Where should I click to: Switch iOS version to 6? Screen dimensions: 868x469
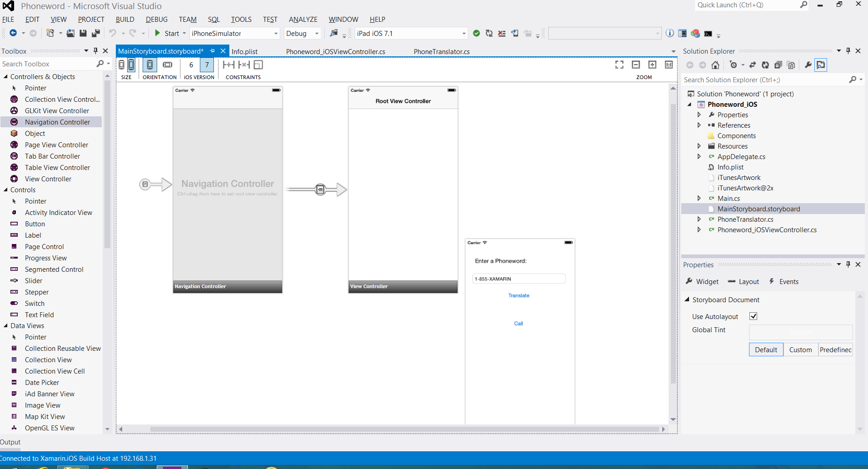tap(191, 65)
